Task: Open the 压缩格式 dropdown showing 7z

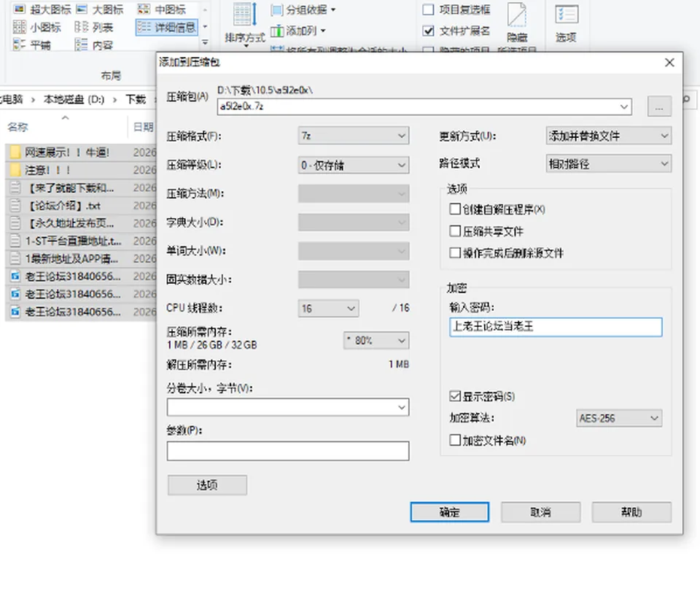Action: tap(354, 136)
